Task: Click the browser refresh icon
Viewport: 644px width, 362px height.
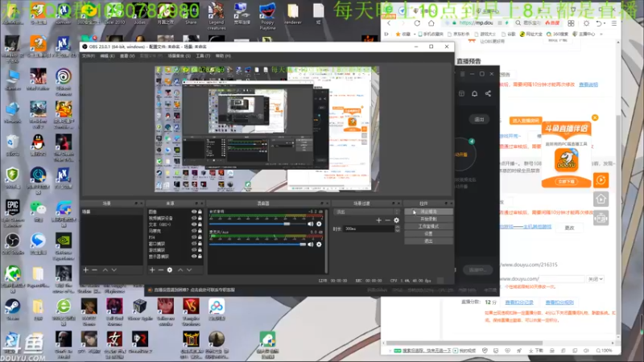Action: pos(417,23)
